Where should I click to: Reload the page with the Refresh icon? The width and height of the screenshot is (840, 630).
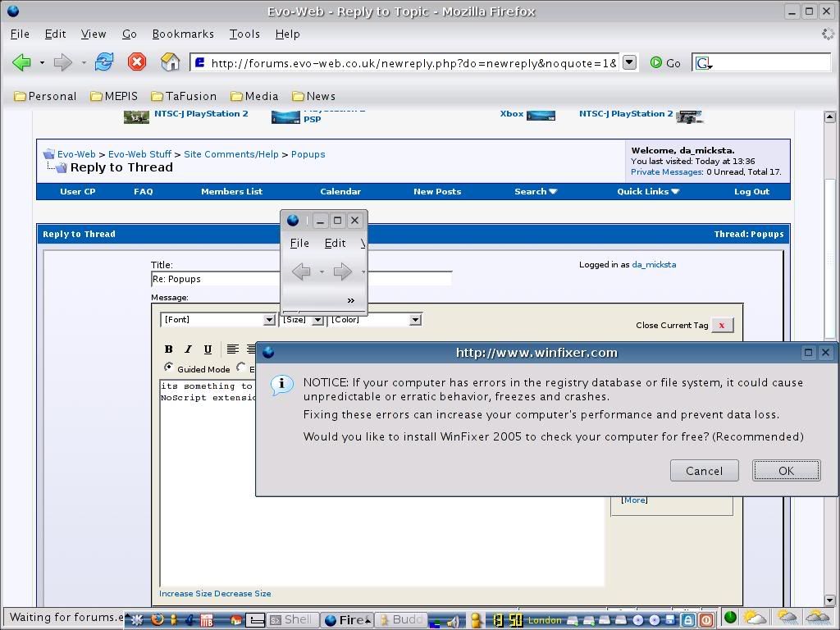tap(104, 62)
